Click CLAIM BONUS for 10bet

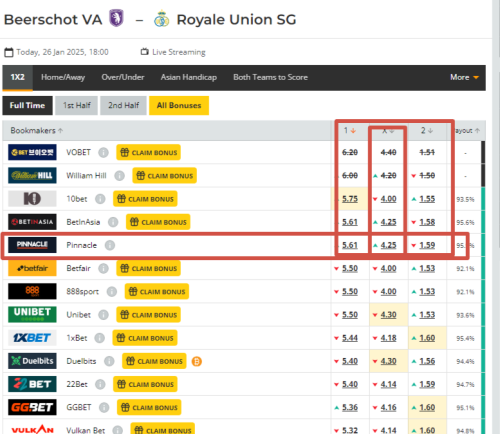[145, 199]
